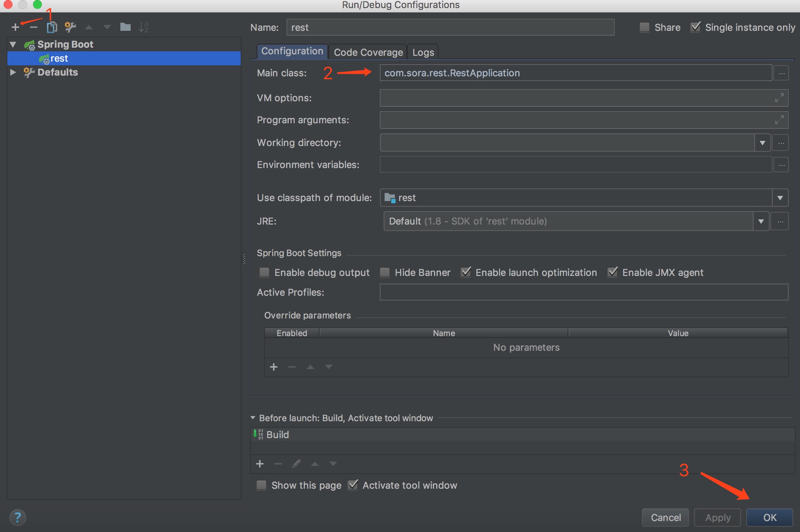Open the classpath of module dropdown
800x532 pixels.
pyautogui.click(x=780, y=198)
